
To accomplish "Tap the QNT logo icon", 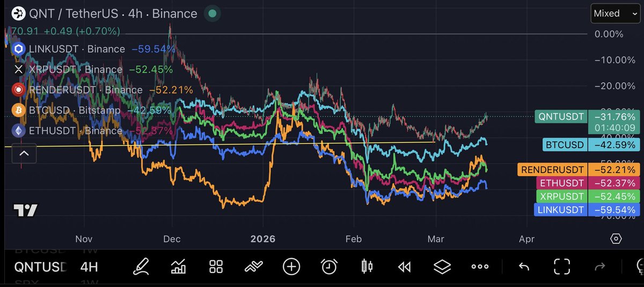I will point(19,13).
